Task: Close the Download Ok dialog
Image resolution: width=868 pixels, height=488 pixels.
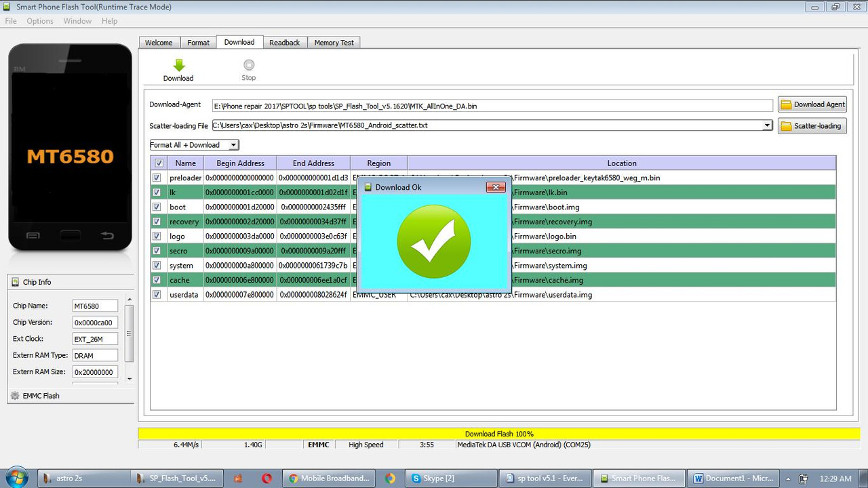Action: 496,187
